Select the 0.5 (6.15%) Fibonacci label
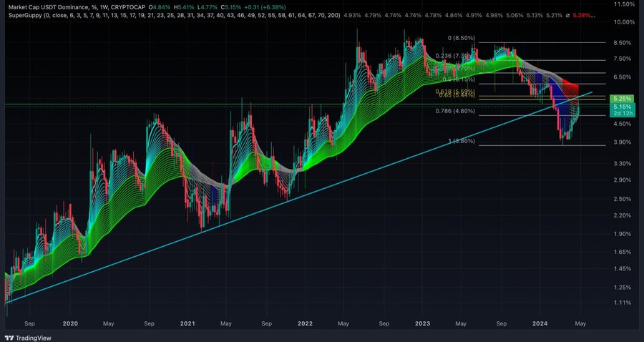Image resolution: width=644 pixels, height=342 pixels. coord(459,79)
